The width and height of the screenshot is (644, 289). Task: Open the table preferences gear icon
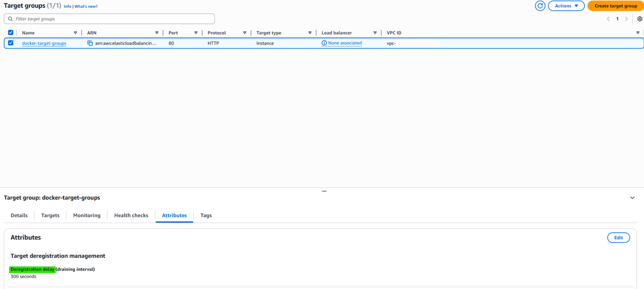coord(640,19)
